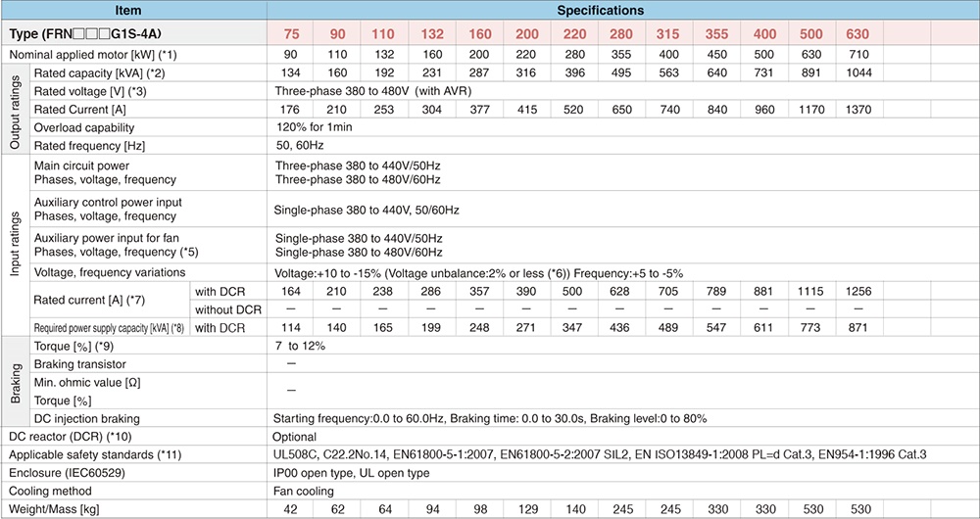980x519 pixels.
Task: Click type header '355'
Action: [717, 34]
